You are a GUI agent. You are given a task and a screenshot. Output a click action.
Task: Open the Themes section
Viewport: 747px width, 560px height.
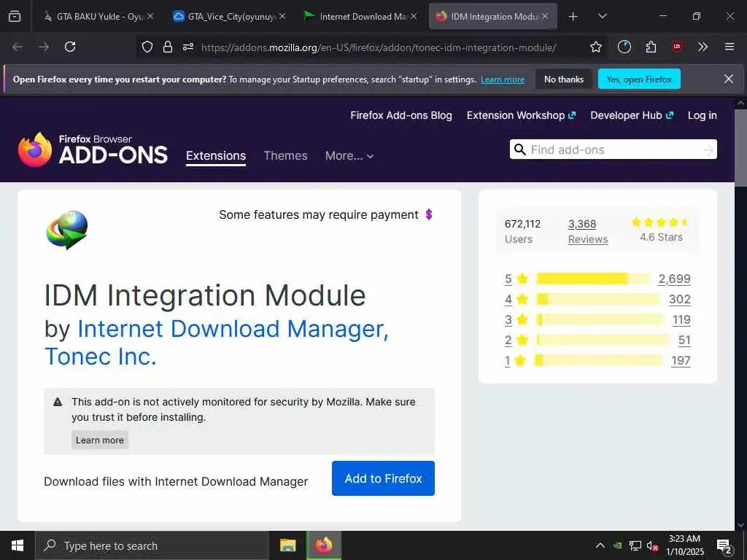click(x=285, y=156)
